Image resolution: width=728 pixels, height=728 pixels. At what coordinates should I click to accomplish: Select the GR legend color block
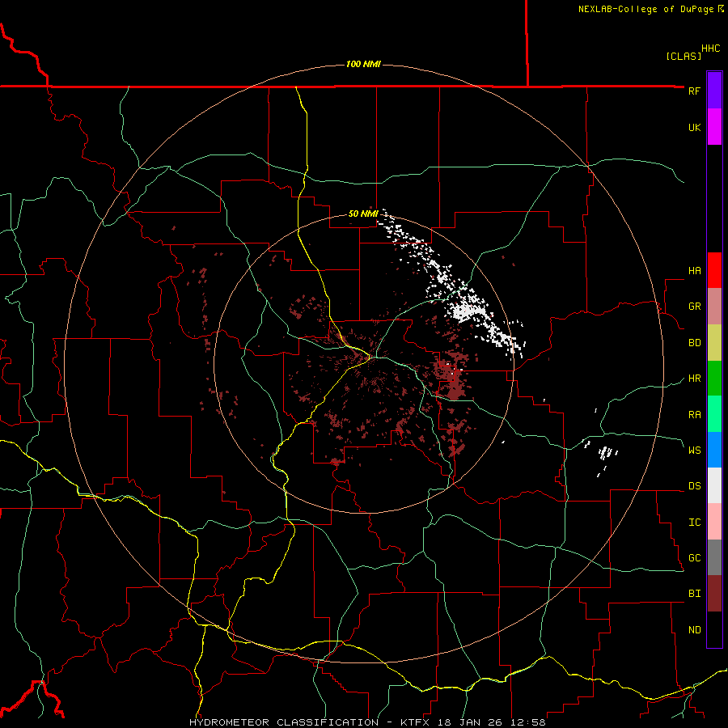[714, 307]
